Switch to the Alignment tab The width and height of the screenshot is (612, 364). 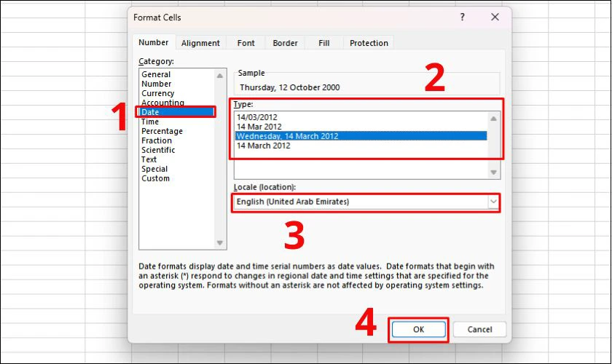point(200,43)
